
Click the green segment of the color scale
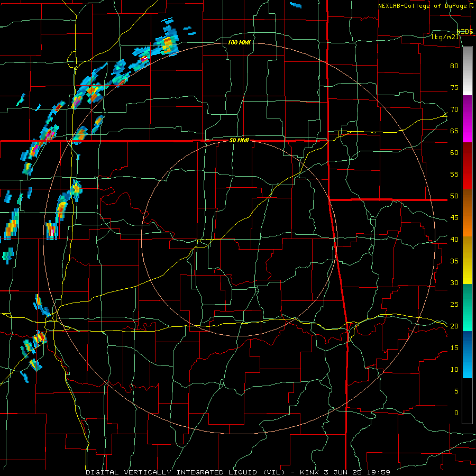pyautogui.click(x=467, y=307)
